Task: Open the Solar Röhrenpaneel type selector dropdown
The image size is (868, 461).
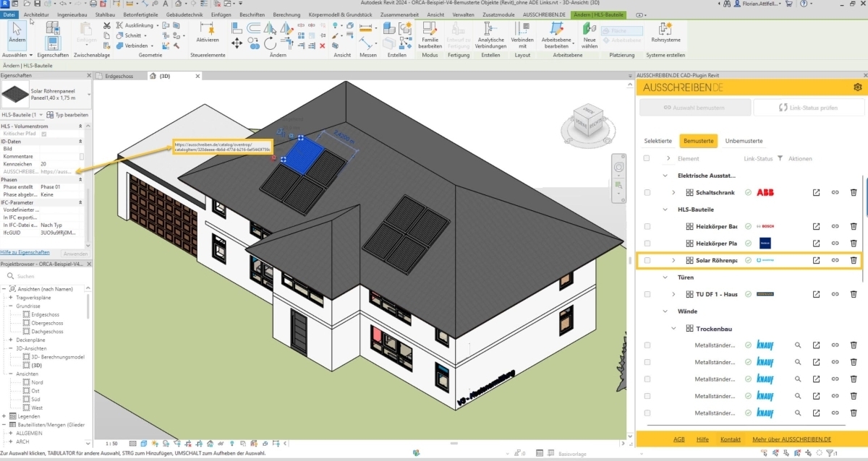Action: 46,94
